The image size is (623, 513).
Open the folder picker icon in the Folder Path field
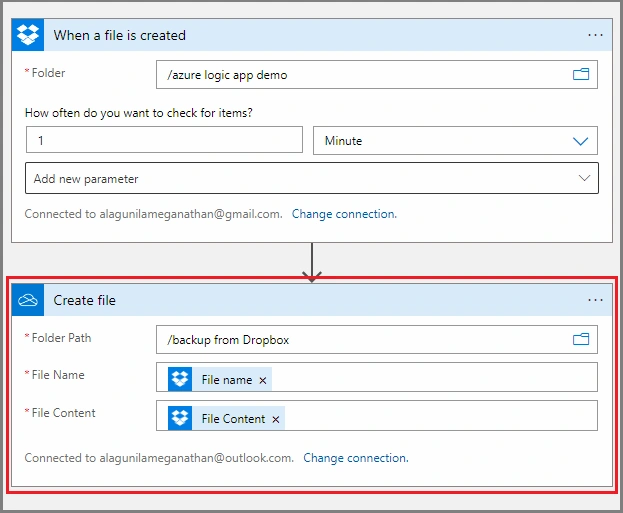[580, 339]
